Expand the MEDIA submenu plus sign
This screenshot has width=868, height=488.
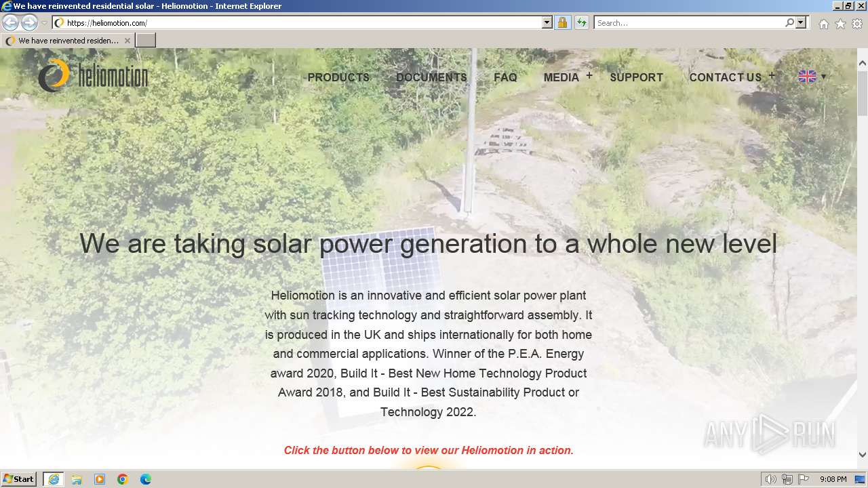click(x=589, y=75)
